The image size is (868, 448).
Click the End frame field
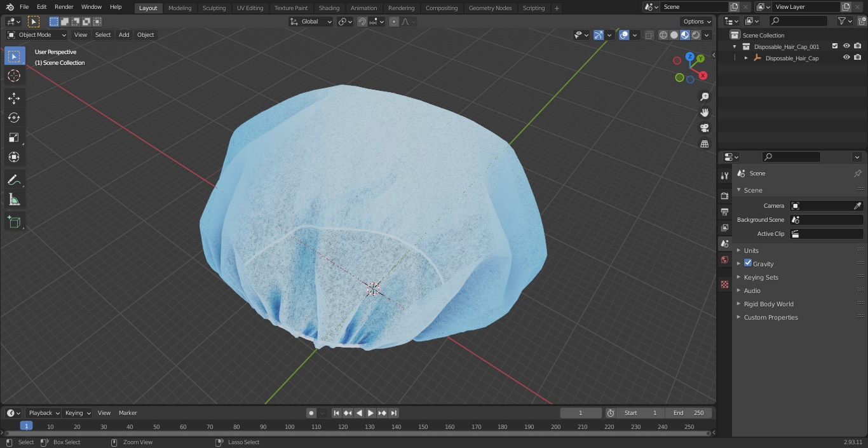(x=689, y=413)
